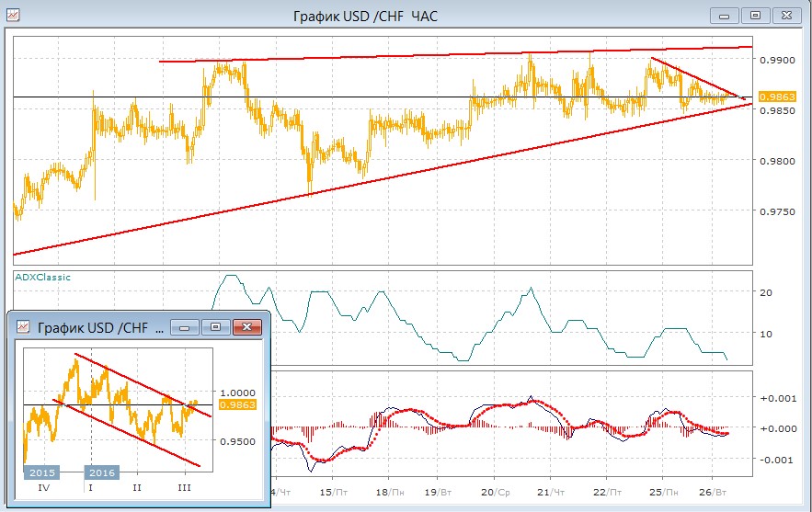812x512 pixels.
Task: Click the +0.001 MACD scale label
Action: (778, 398)
